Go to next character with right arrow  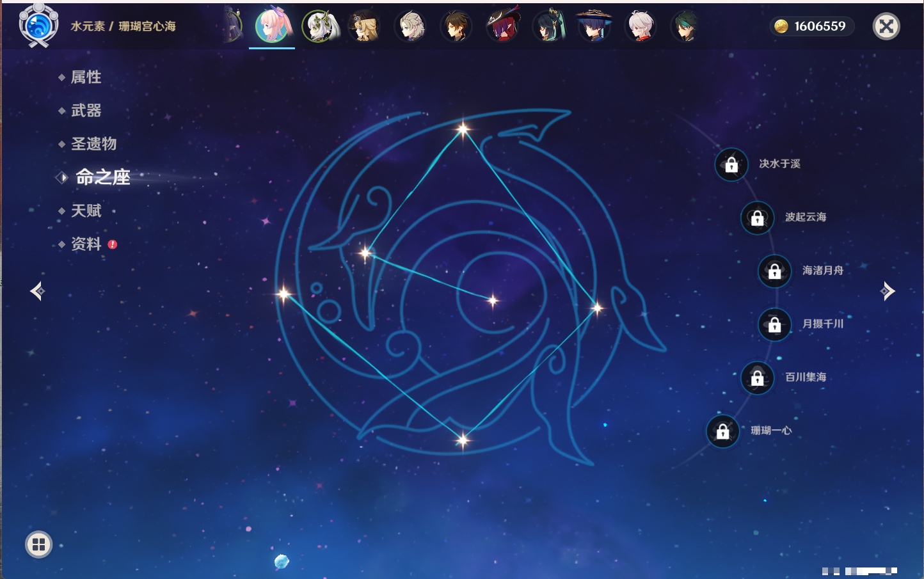click(888, 291)
